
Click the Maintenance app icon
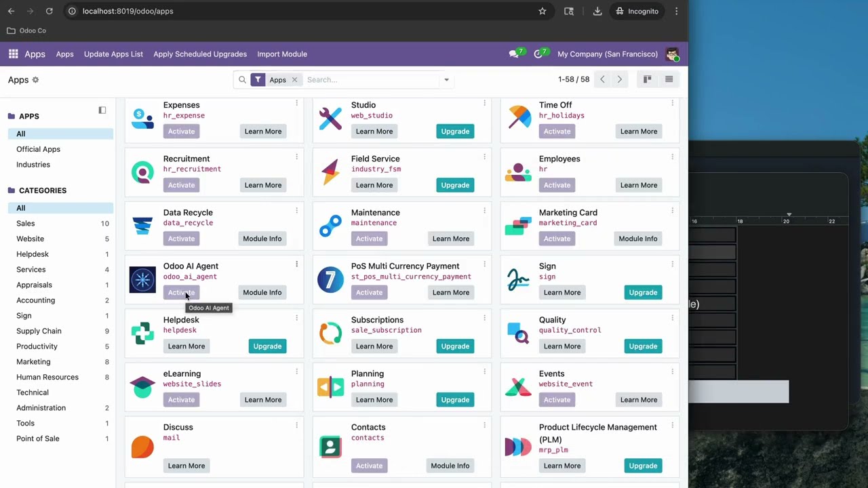pos(330,226)
